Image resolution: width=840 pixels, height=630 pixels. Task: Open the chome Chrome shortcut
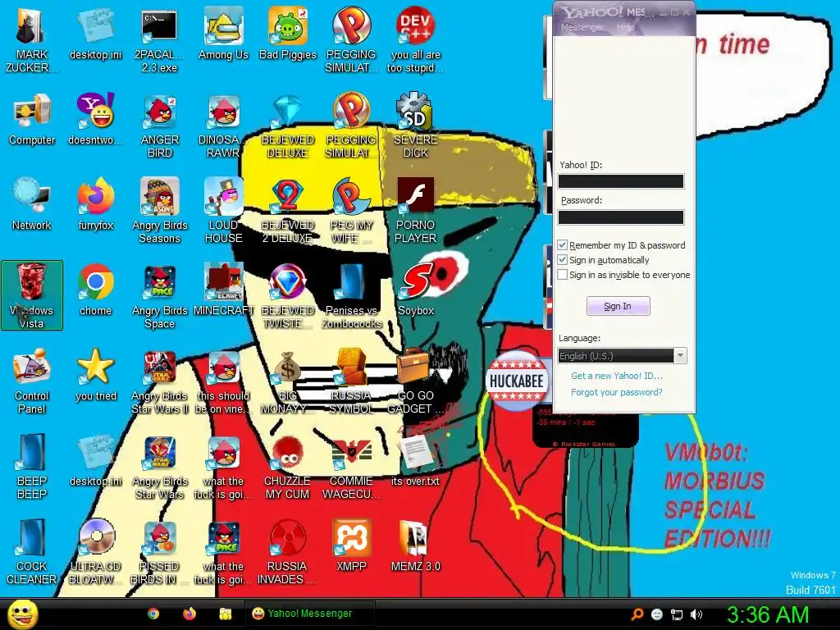(x=95, y=290)
